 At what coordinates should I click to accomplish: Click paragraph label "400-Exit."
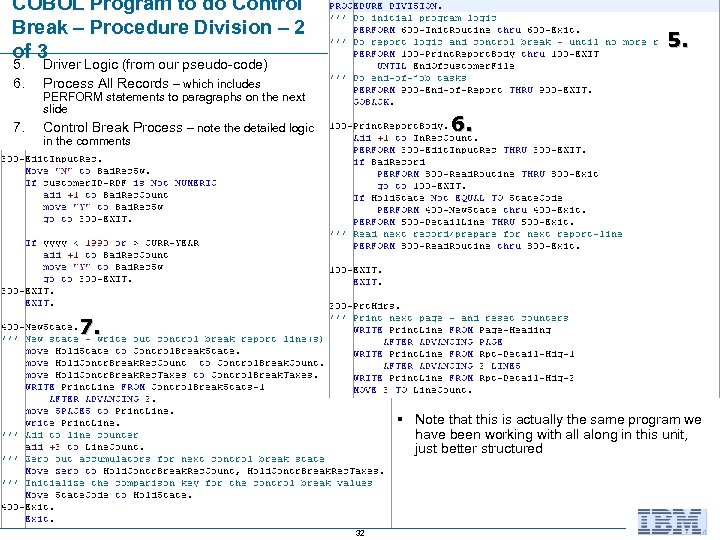28,507
